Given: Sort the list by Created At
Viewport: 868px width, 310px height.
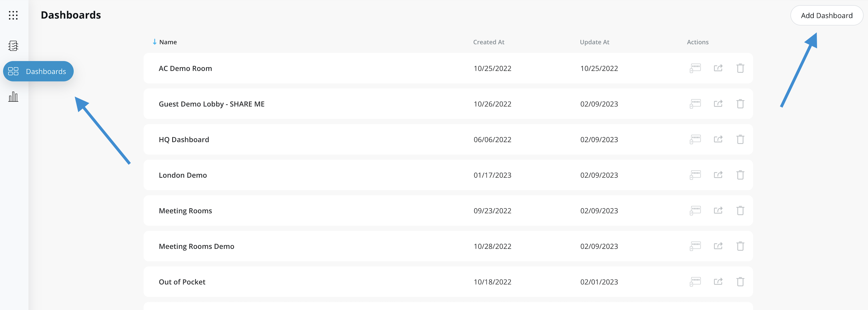Looking at the screenshot, I should (488, 42).
